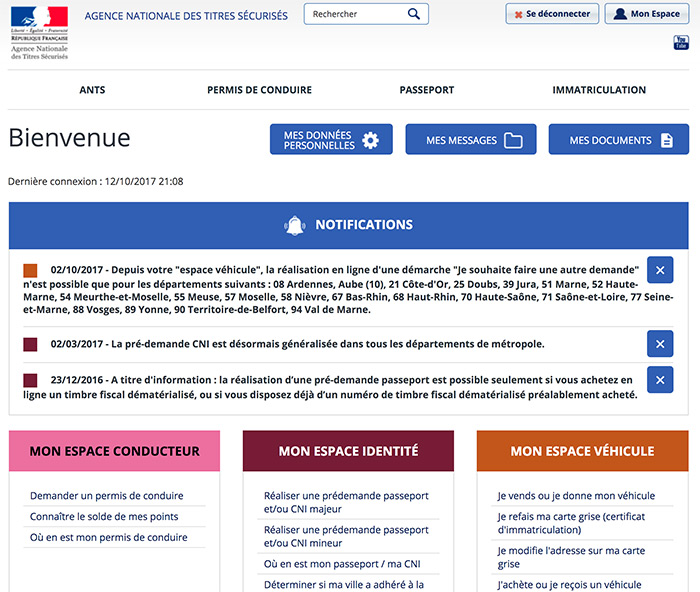Click the search magnifier icon
The image size is (700, 592).
(x=414, y=15)
